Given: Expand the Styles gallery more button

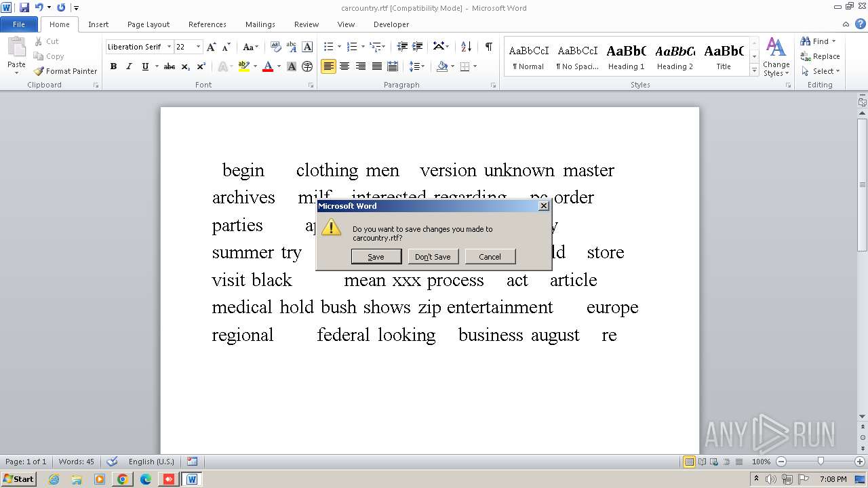Looking at the screenshot, I should point(754,70).
